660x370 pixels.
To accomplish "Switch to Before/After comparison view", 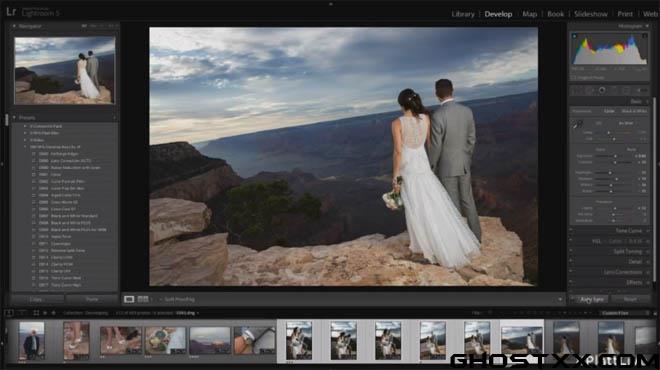I will pos(143,299).
